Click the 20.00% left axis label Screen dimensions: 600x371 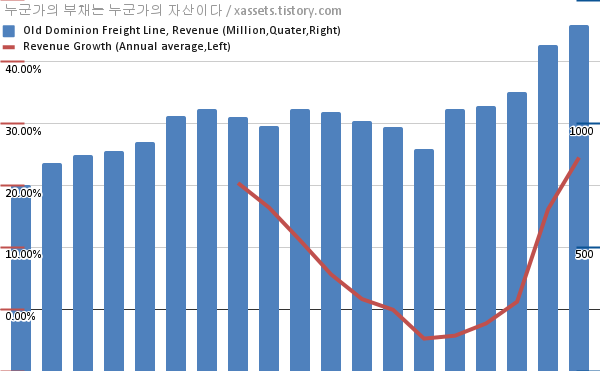[x=23, y=193]
